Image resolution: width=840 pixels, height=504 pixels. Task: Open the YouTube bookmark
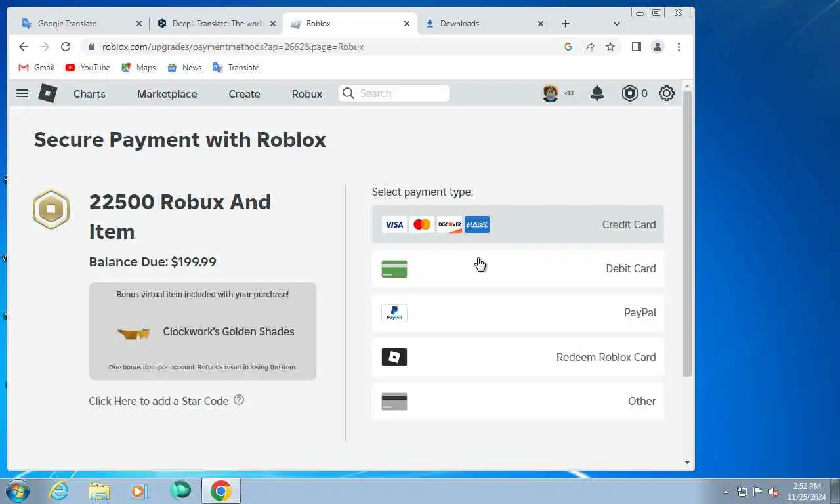[87, 68]
